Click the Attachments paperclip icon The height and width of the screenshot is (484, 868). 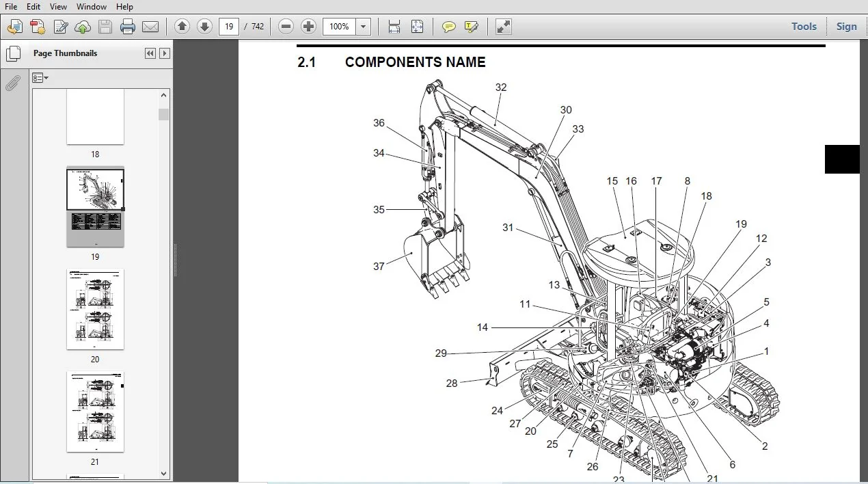point(13,83)
